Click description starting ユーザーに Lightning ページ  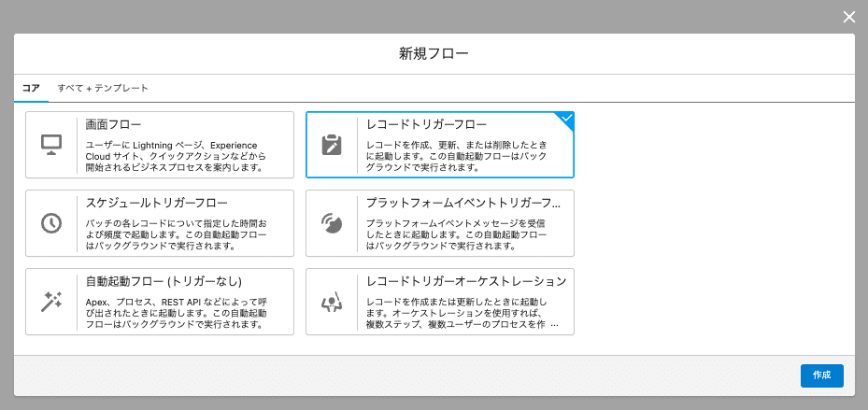(x=176, y=156)
